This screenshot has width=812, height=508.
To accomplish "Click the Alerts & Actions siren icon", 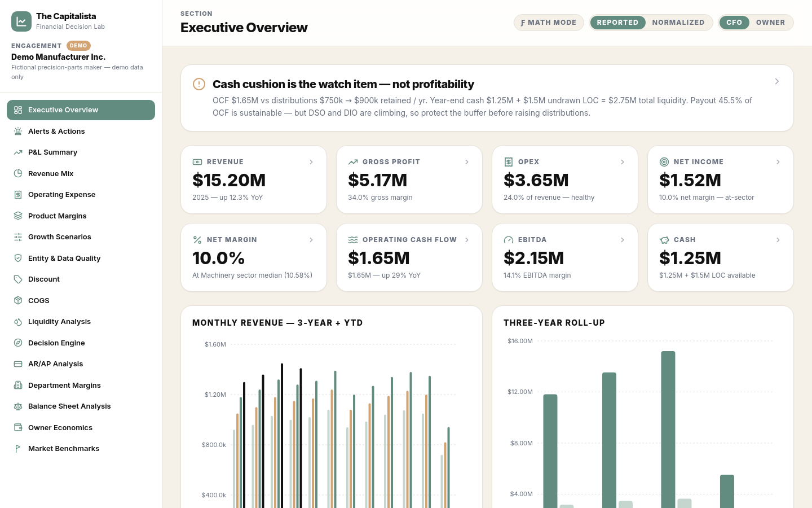I will [x=18, y=132].
